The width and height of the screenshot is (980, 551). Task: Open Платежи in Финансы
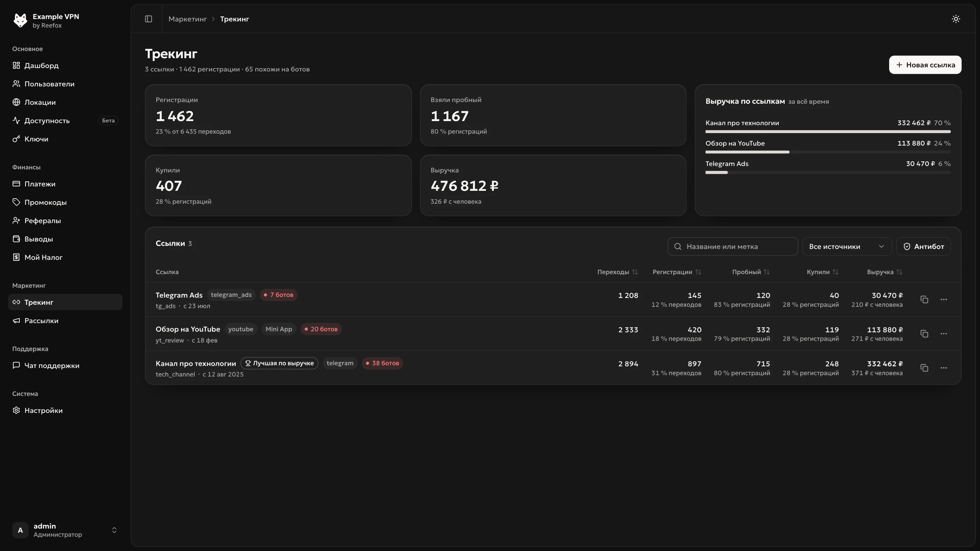(x=65, y=184)
